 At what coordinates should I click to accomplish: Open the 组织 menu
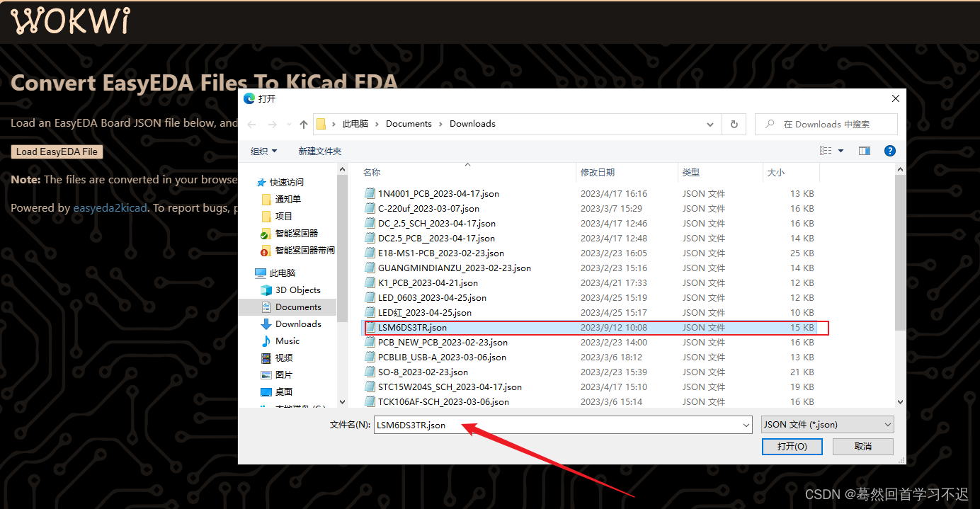[263, 151]
